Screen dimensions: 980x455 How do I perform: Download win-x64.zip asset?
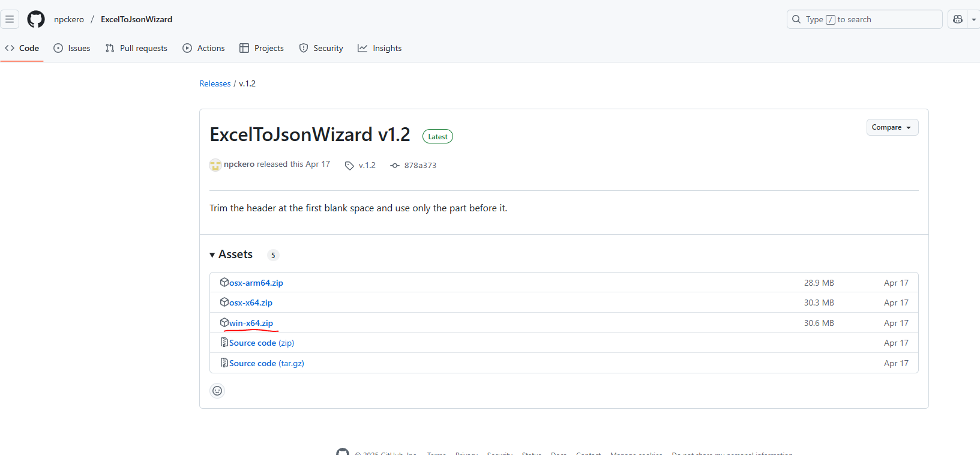(251, 323)
